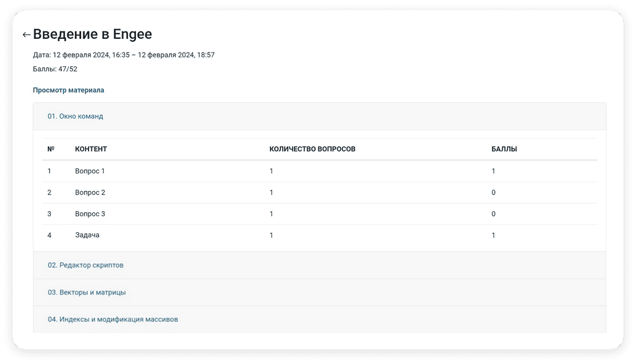The height and width of the screenshot is (364, 636).
Task: Open the Просмотр материала link
Action: point(69,90)
